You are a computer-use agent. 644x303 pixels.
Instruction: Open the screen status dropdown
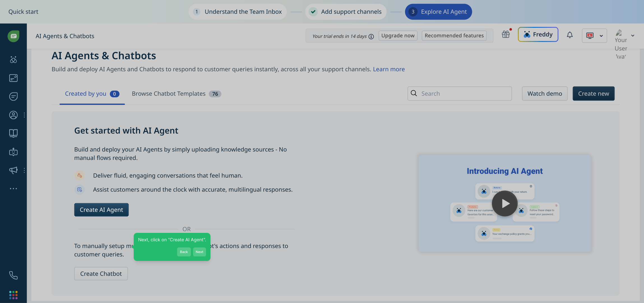pos(594,36)
